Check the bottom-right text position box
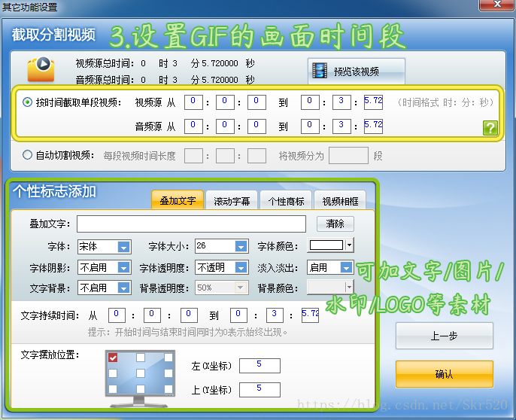Image resolution: width=516 pixels, height=420 pixels. tap(168, 389)
